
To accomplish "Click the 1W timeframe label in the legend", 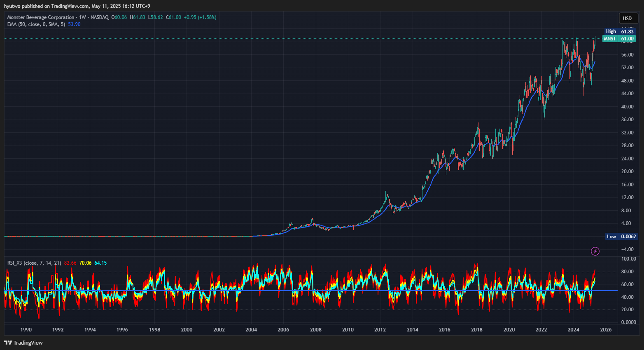I will click(x=82, y=17).
